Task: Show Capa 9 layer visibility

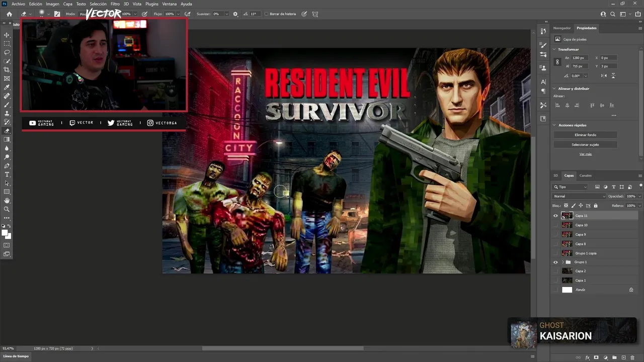Action: 556,234
